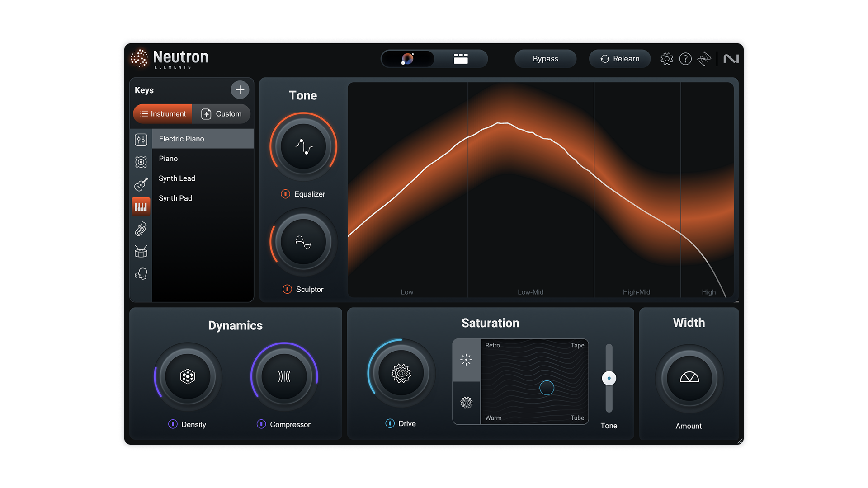Viewport: 868px width, 488px height.
Task: Click the help question mark icon
Action: pos(685,59)
